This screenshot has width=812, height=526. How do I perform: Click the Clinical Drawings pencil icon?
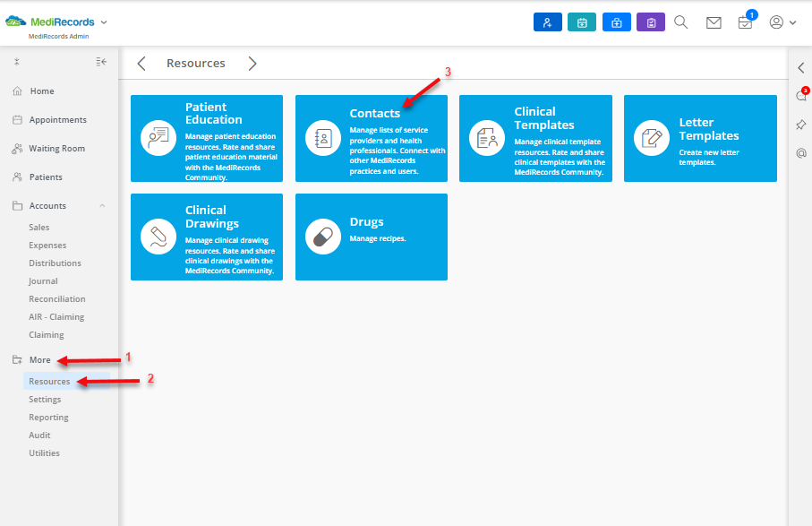click(x=158, y=237)
